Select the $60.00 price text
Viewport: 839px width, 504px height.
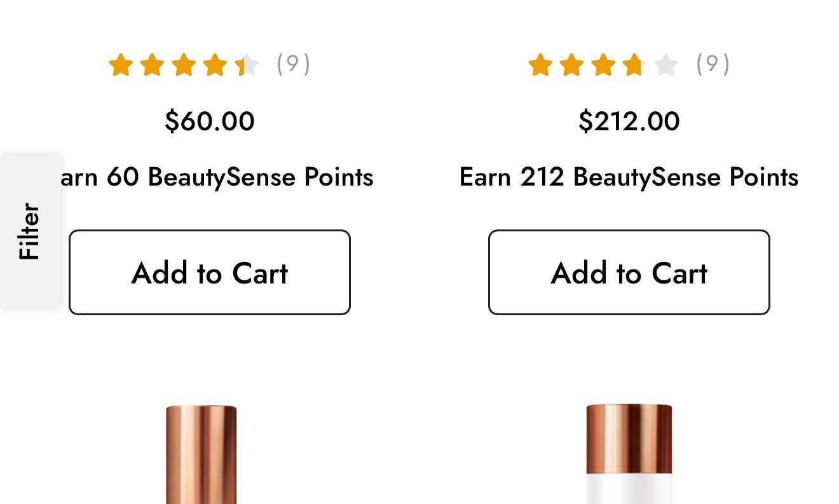click(x=210, y=121)
